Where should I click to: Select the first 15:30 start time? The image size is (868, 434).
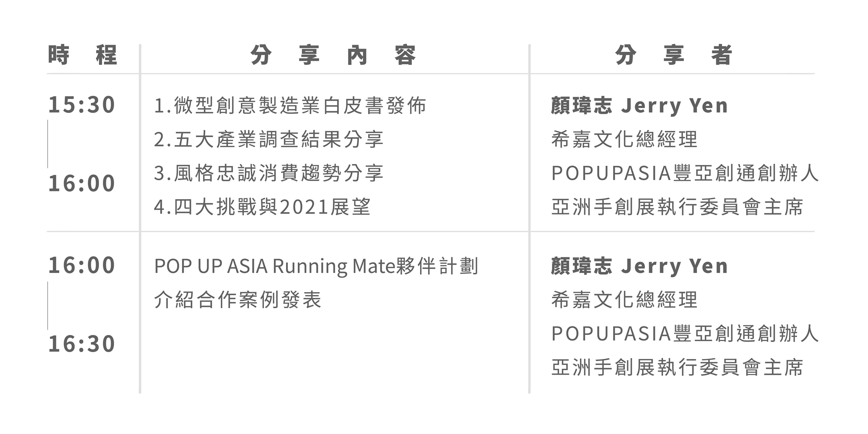point(82,105)
